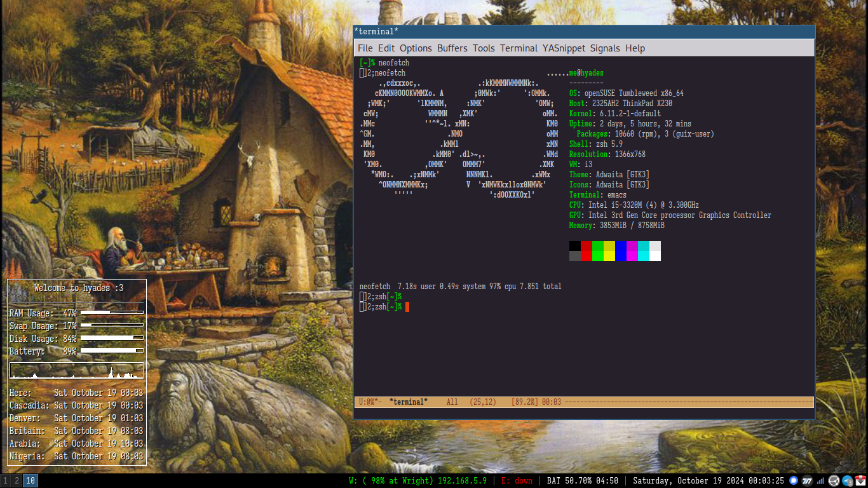The height and width of the screenshot is (488, 868).
Task: Click the 'Nigeria' time row in widget
Action: pos(76,456)
